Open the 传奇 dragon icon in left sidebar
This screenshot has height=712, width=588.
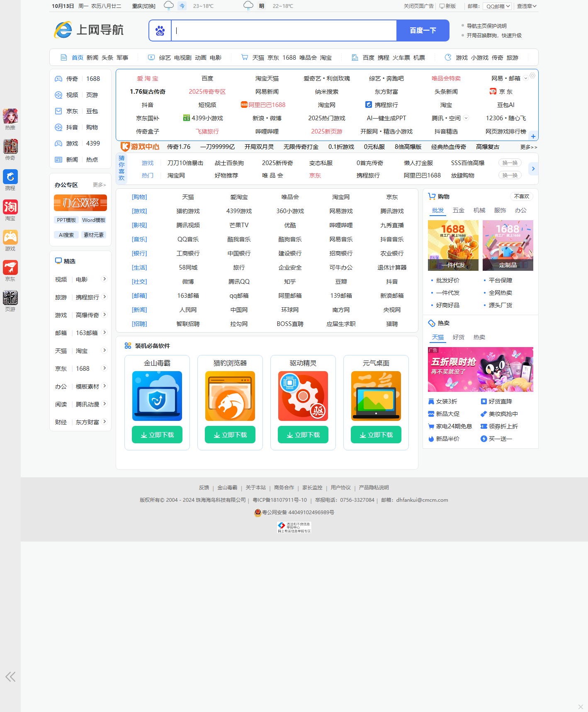[x=10, y=146]
